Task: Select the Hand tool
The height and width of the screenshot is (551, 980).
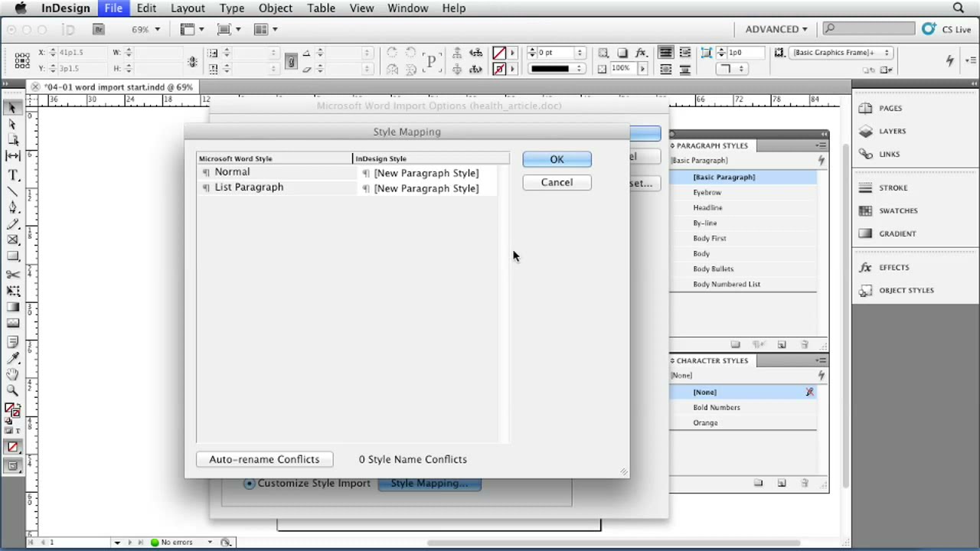Action: coord(13,374)
